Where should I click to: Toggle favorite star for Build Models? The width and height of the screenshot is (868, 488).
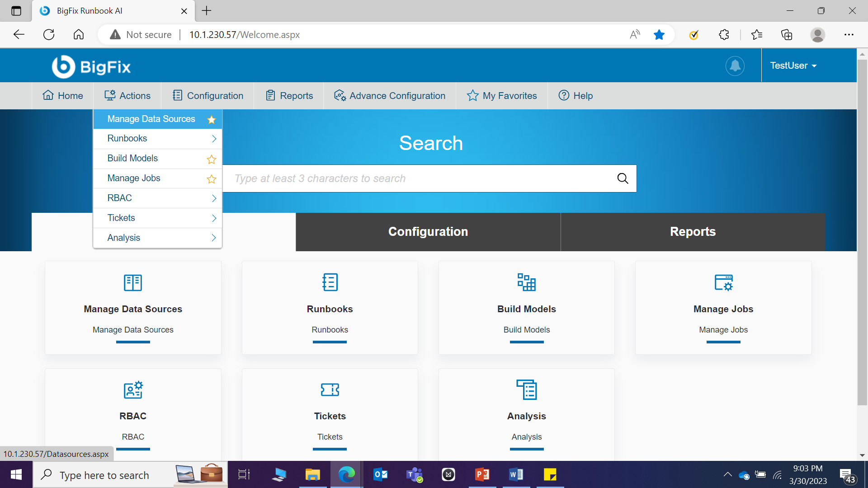pos(211,159)
